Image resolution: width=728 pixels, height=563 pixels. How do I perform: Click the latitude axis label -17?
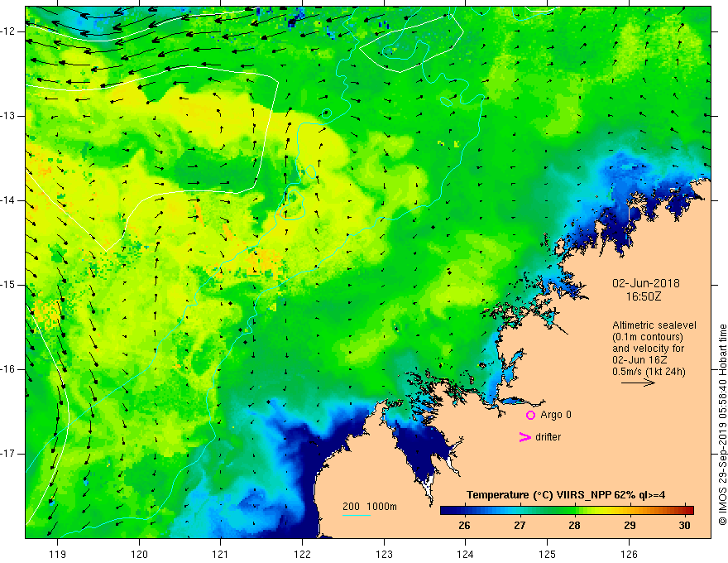pos(8,454)
